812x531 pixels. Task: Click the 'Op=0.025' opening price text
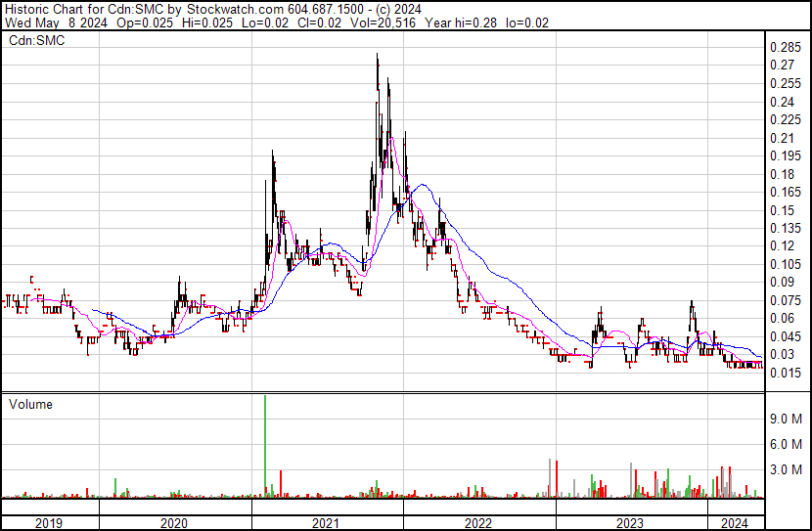(x=145, y=22)
